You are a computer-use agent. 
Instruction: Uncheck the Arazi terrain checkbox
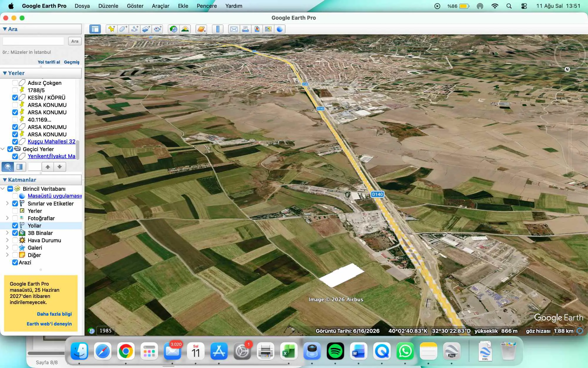point(15,262)
